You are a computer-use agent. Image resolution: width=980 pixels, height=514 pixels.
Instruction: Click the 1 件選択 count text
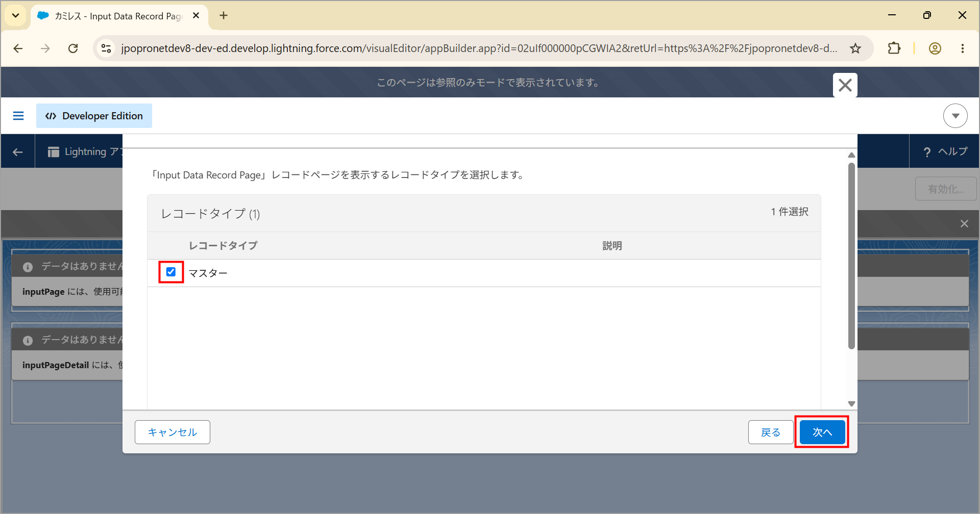tap(790, 212)
